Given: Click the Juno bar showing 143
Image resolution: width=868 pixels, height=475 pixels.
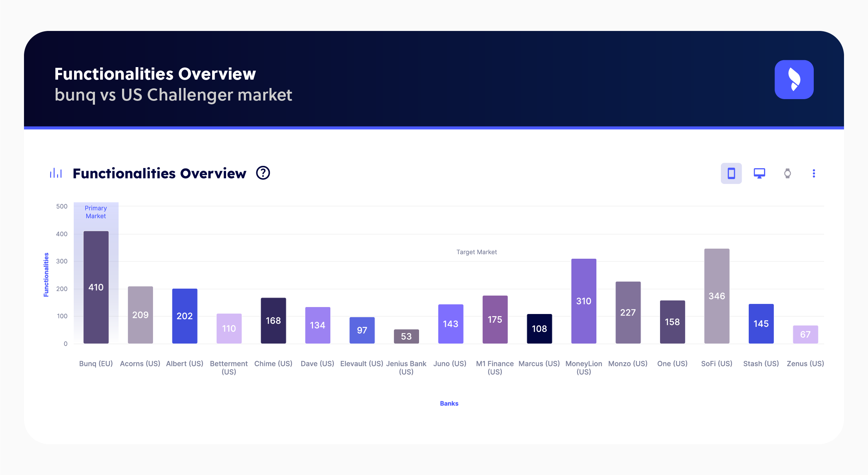Looking at the screenshot, I should tap(451, 324).
